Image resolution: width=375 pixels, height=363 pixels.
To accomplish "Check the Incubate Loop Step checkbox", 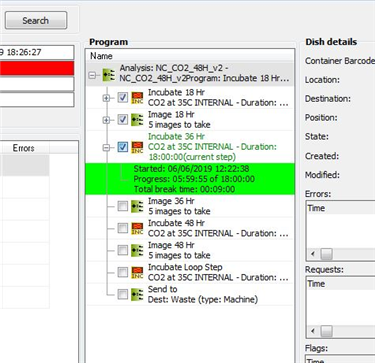I will 123,272.
